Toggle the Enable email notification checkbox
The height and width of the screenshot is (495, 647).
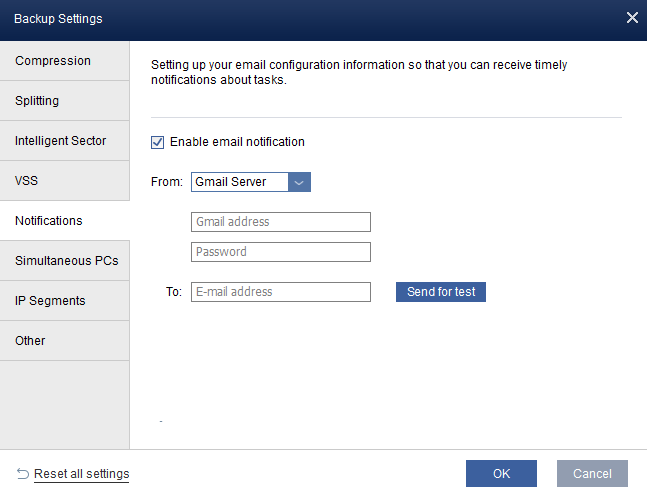[157, 142]
